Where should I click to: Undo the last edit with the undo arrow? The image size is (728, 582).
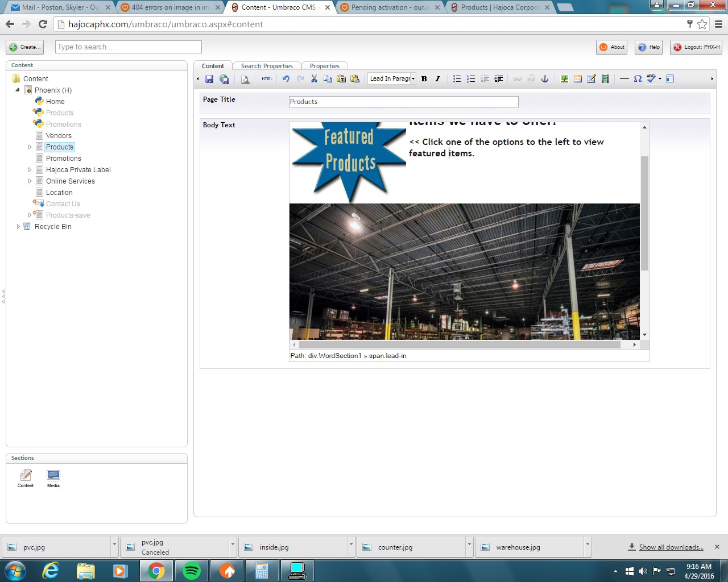point(286,79)
